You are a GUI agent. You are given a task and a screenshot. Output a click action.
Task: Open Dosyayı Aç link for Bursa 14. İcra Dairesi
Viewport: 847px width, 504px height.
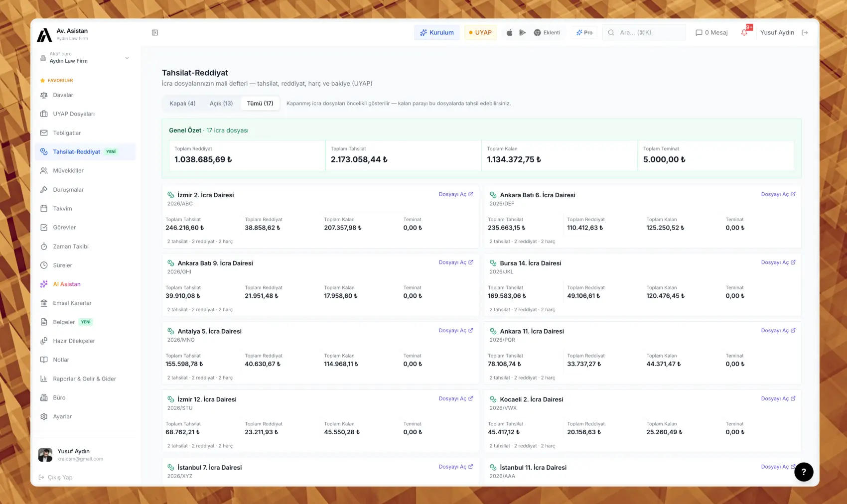(778, 262)
